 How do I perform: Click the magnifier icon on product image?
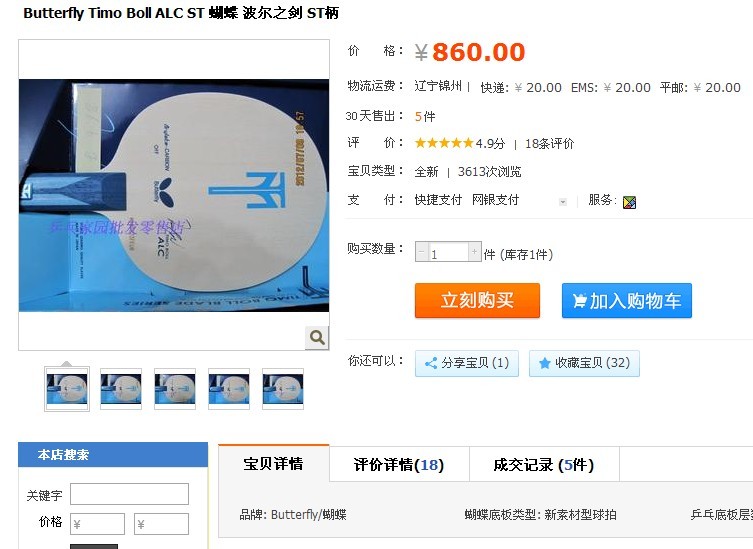pos(316,338)
